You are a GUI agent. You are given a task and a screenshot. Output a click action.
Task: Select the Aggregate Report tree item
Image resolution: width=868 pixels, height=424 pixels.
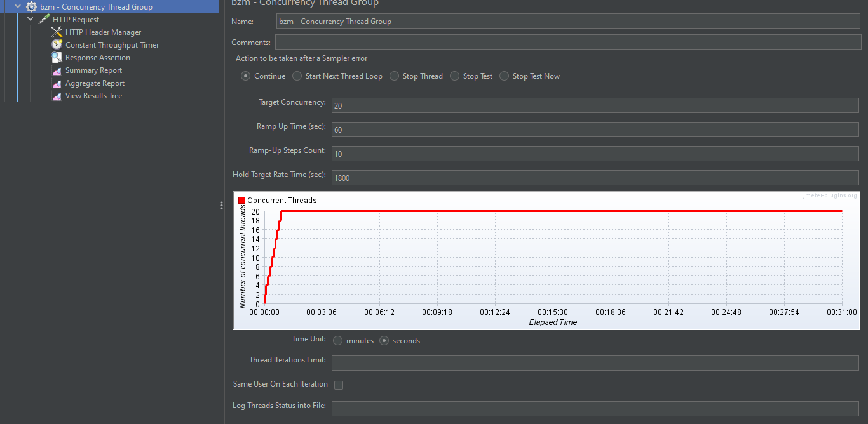point(96,83)
